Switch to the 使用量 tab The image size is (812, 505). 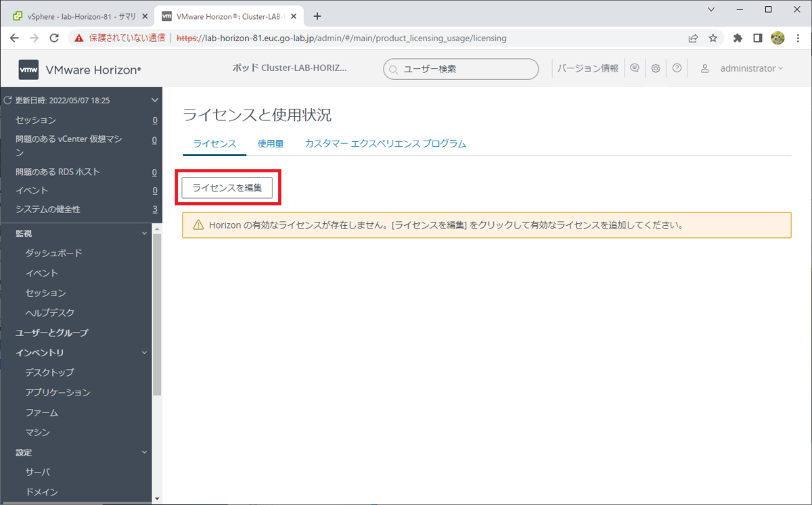point(271,143)
